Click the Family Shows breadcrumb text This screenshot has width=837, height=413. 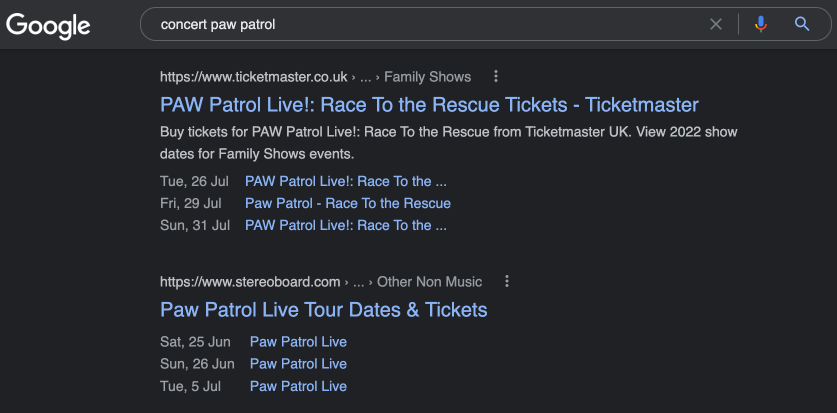tap(428, 77)
